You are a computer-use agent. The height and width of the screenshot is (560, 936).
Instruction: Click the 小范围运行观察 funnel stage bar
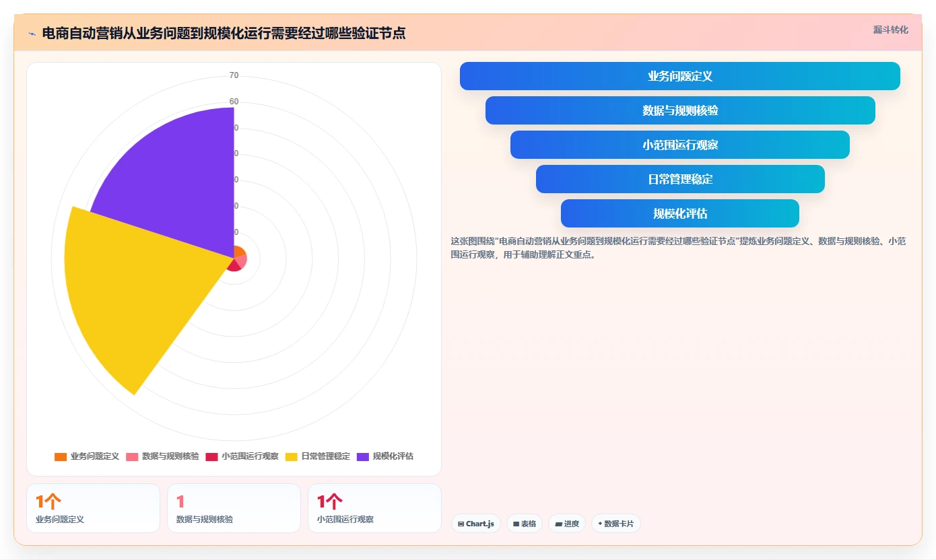[680, 145]
